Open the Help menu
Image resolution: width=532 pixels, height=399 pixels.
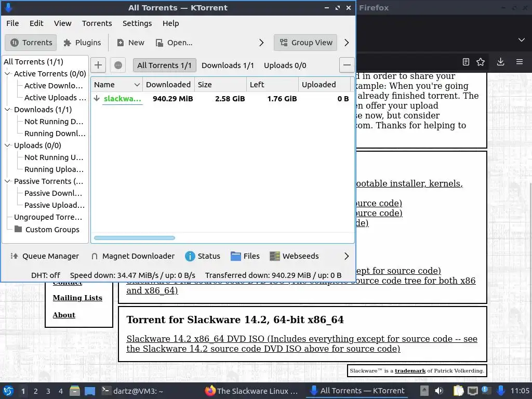tap(170, 23)
